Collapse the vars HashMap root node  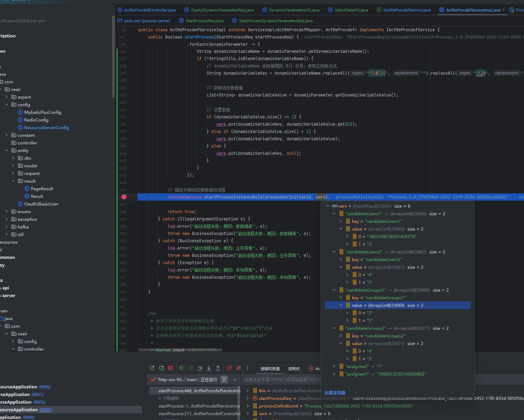(328, 206)
